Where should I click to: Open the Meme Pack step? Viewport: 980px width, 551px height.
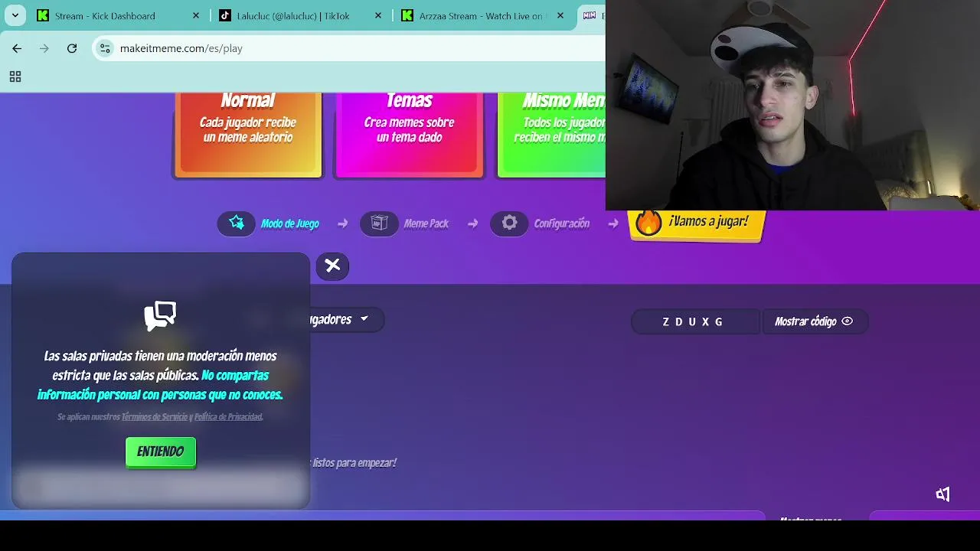(406, 223)
